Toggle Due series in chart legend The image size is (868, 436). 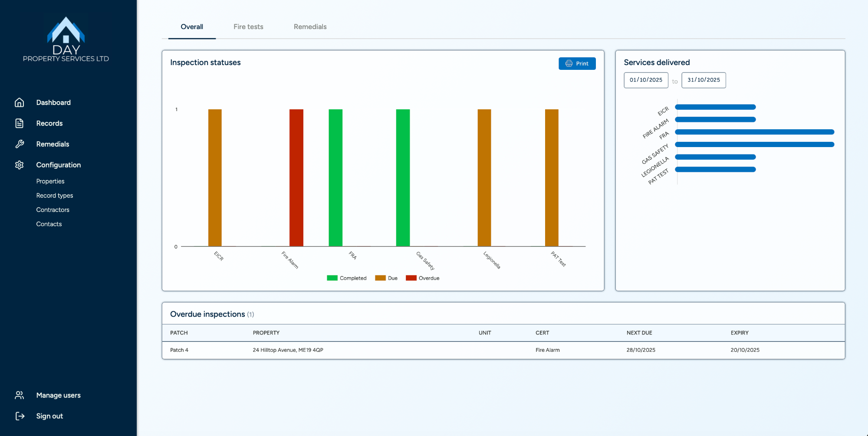(x=386, y=278)
